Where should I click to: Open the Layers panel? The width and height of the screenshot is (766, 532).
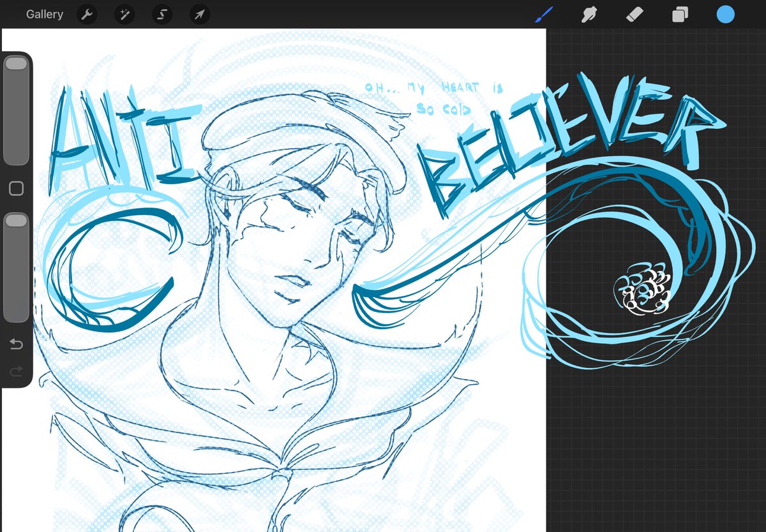[680, 15]
